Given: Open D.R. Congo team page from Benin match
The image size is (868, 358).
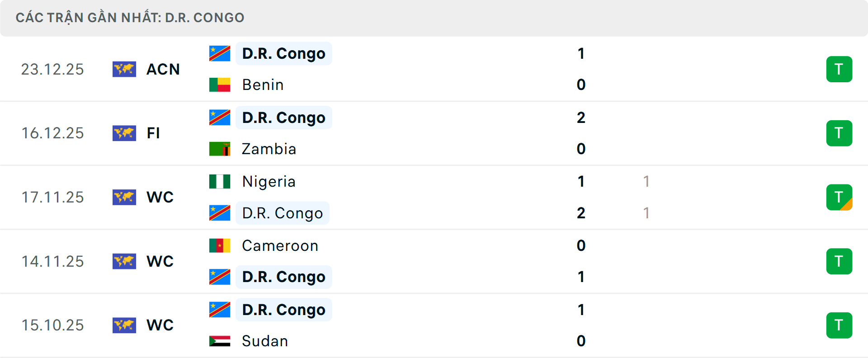Looking at the screenshot, I should [x=283, y=53].
